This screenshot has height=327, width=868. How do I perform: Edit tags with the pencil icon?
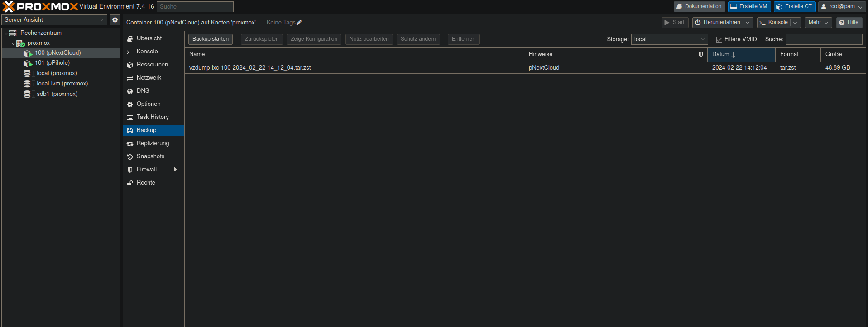tap(299, 23)
